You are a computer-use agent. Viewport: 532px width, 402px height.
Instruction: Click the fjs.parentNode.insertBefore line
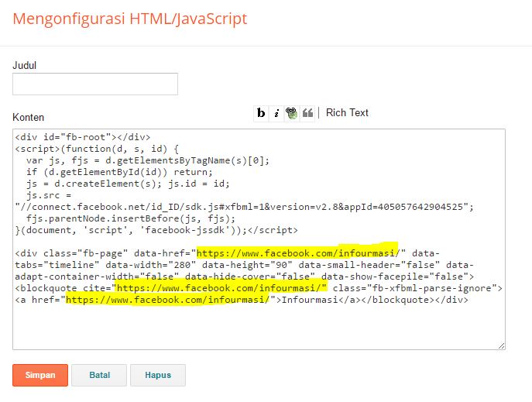131,218
